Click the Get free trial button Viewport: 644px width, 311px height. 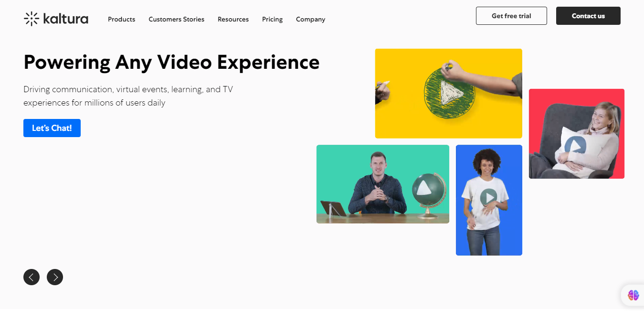[x=511, y=16]
